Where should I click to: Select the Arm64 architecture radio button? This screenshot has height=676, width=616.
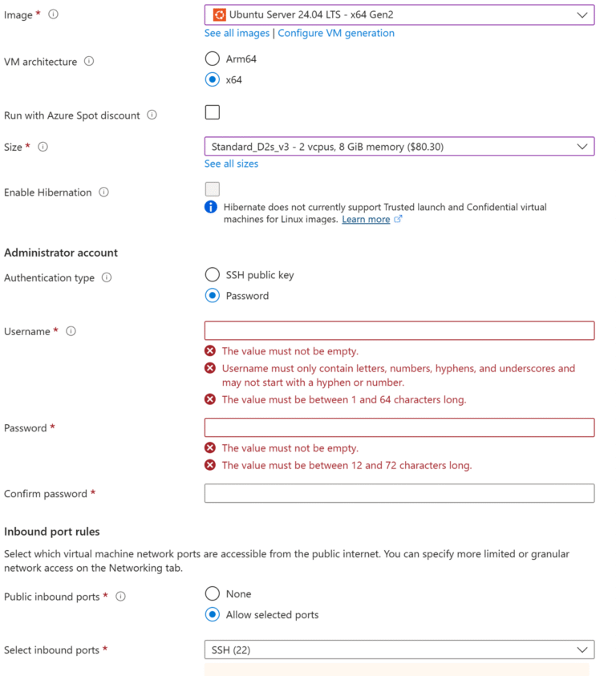[212, 58]
